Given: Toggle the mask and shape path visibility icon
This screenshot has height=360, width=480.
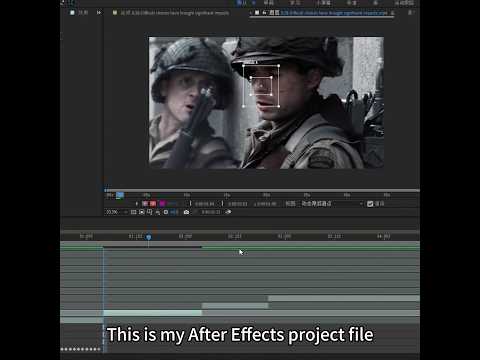Looking at the screenshot, I should (x=142, y=212).
